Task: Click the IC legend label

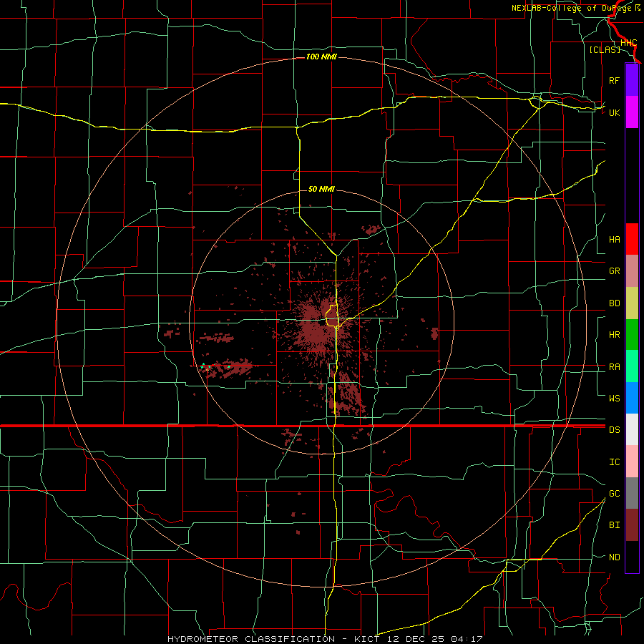Action: tap(614, 462)
